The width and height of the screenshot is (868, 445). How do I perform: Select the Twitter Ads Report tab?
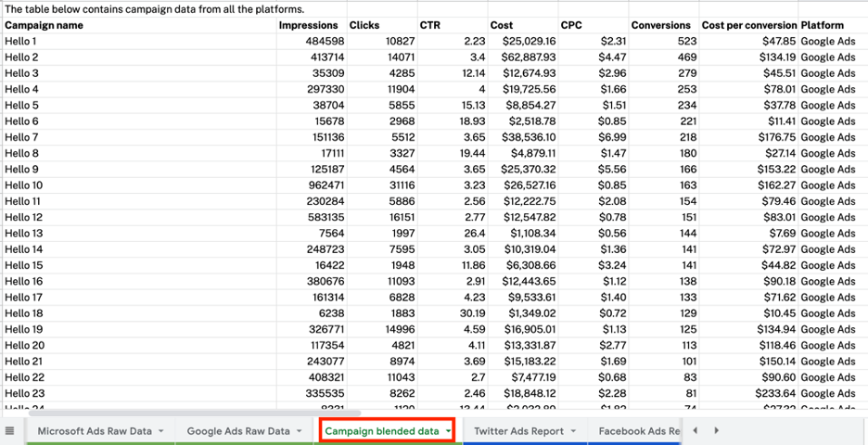point(518,431)
